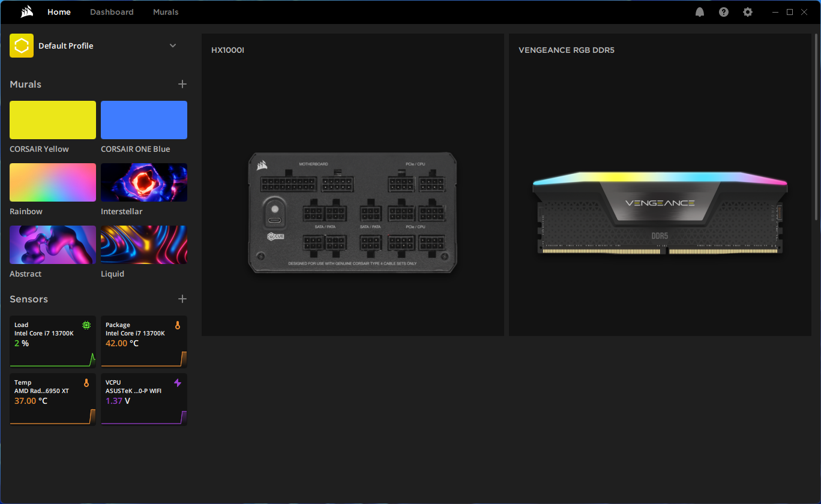Click the VENGEANCE RGB DDR5 device title

[567, 50]
